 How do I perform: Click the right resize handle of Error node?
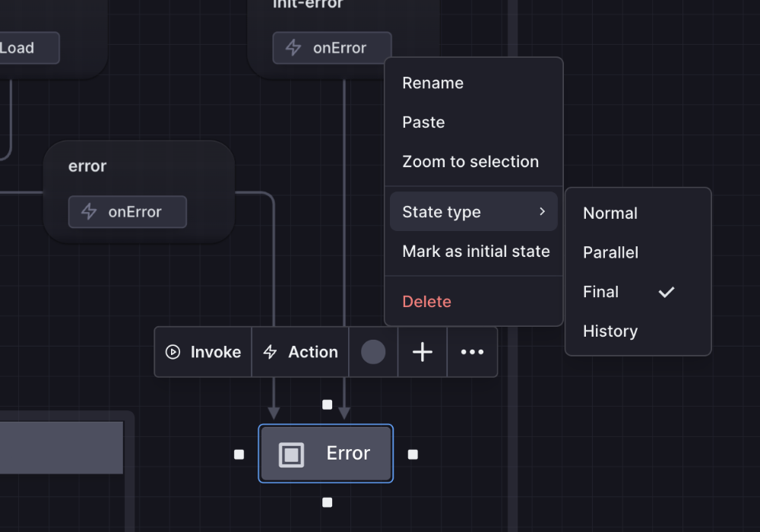(413, 454)
